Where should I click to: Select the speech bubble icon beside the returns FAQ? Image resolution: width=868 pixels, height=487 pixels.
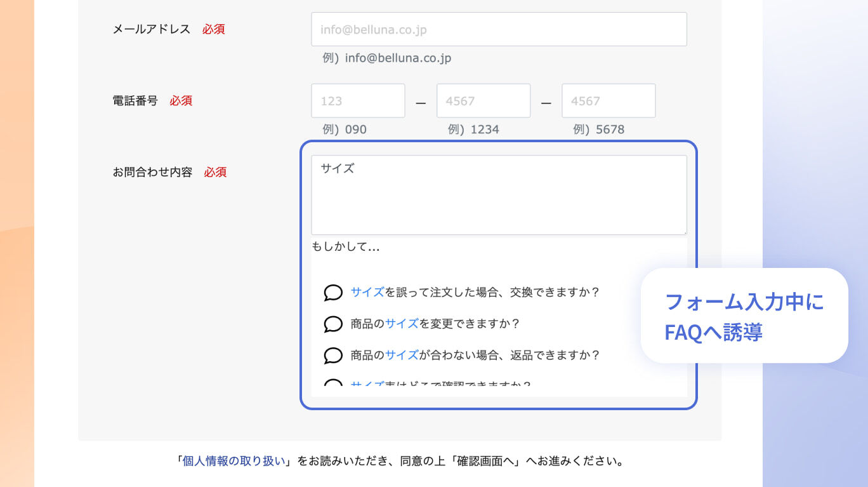[x=332, y=356]
